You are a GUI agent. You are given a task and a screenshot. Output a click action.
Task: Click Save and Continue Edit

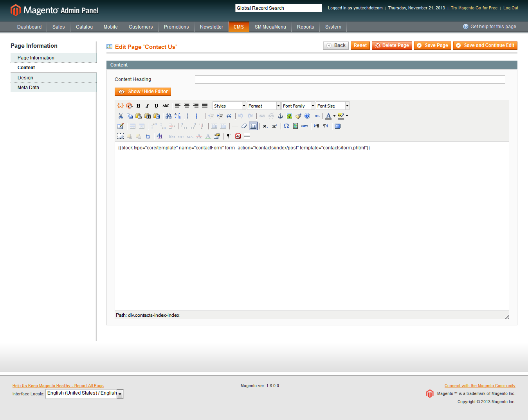point(485,45)
